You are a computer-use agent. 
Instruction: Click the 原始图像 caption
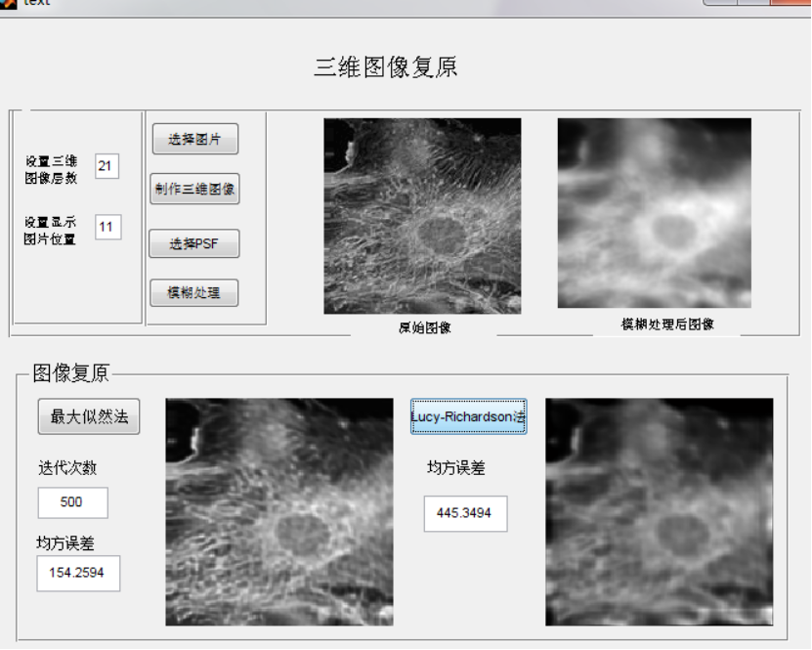click(x=425, y=327)
